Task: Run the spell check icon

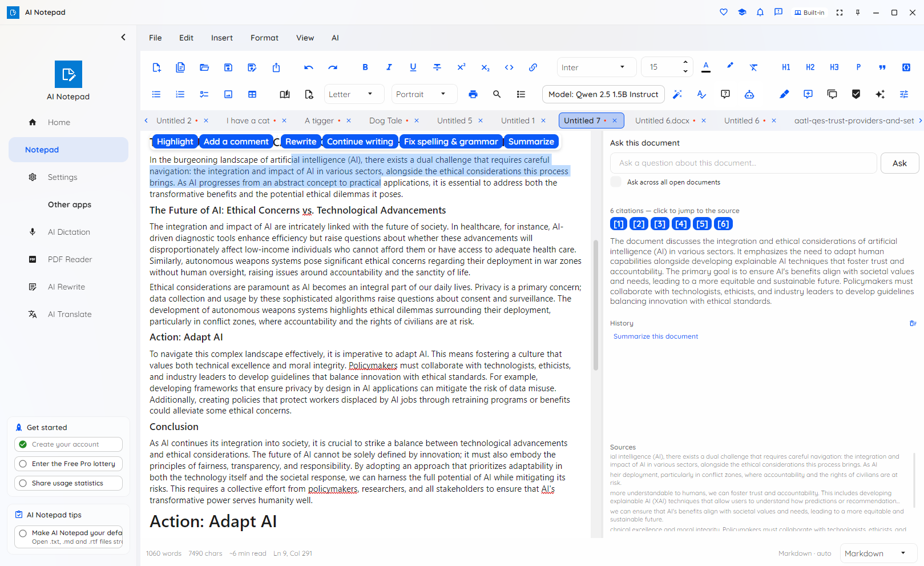Action: [x=701, y=94]
